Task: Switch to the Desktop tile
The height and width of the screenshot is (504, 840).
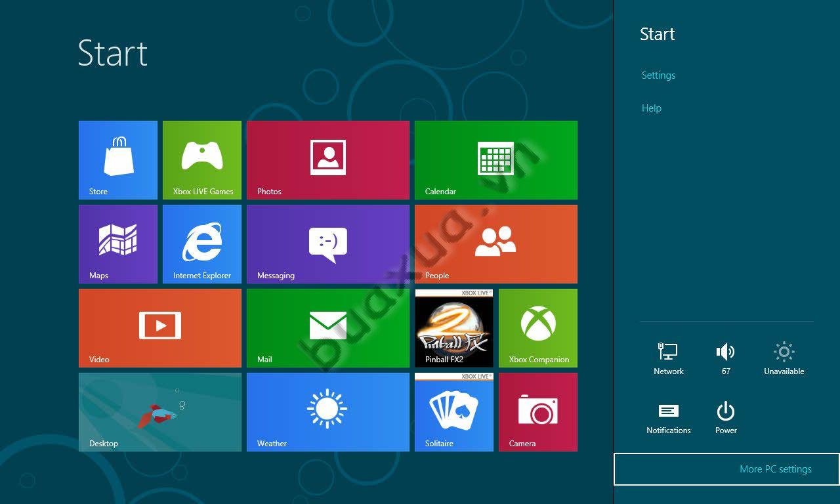Action: [160, 412]
